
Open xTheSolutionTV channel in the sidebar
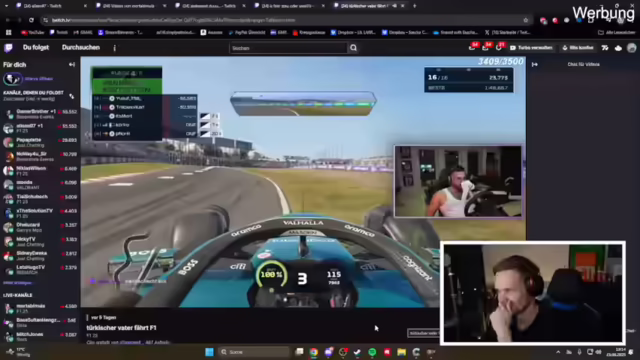coord(40,213)
